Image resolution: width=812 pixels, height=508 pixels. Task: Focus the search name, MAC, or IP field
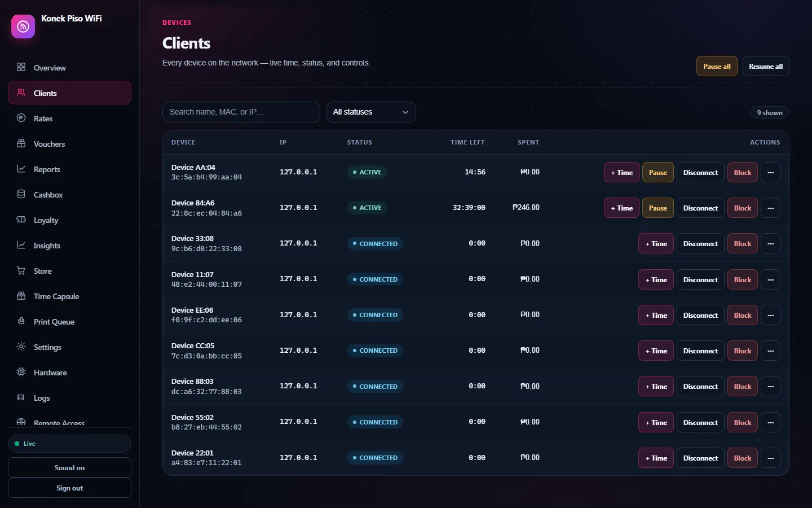[x=241, y=112]
